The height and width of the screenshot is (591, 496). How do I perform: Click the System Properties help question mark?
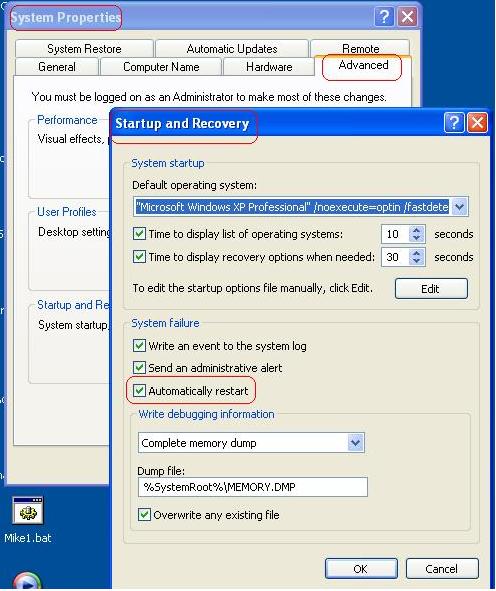384,17
